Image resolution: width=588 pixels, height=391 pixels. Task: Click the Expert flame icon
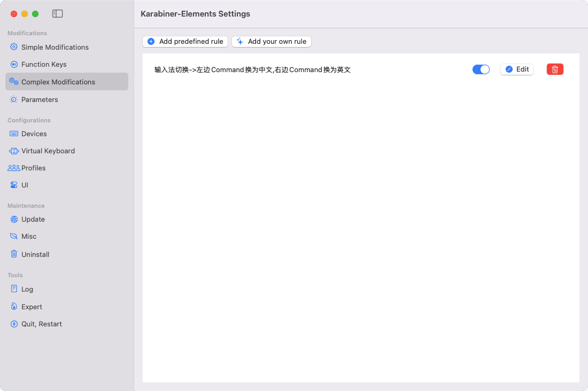14,307
